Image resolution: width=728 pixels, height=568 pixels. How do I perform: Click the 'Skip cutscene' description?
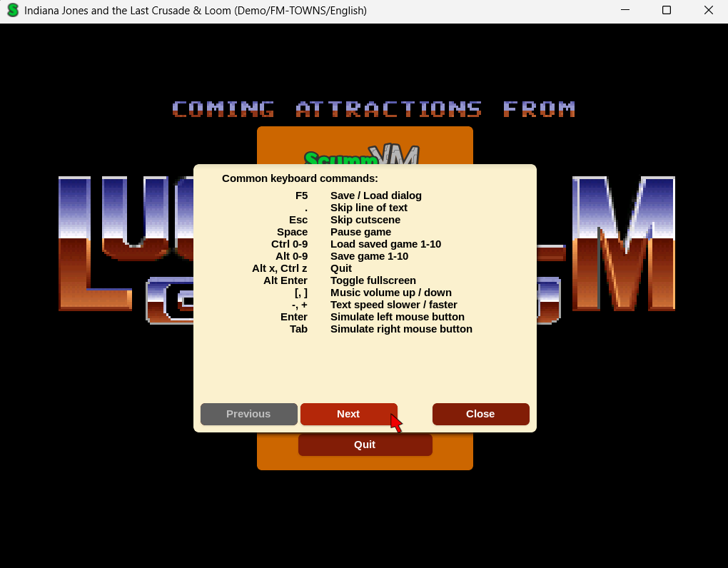click(365, 220)
